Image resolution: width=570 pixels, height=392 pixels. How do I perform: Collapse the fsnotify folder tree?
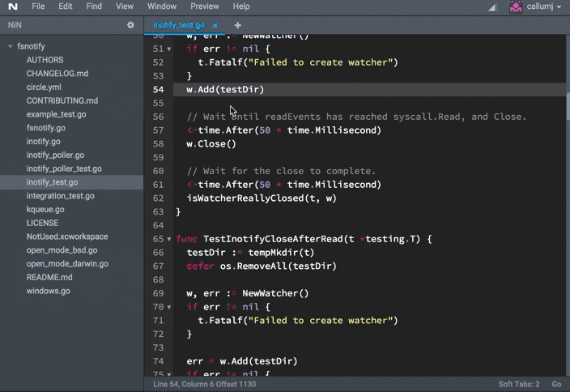(x=11, y=46)
